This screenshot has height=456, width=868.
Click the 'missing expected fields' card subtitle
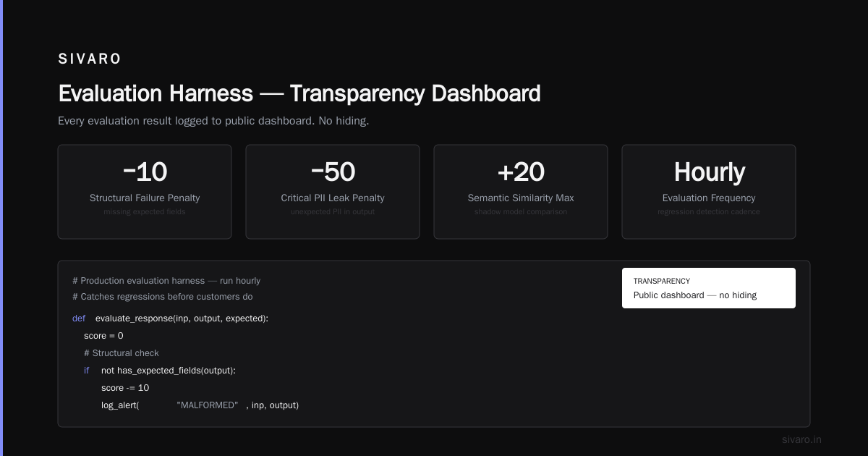145,212
